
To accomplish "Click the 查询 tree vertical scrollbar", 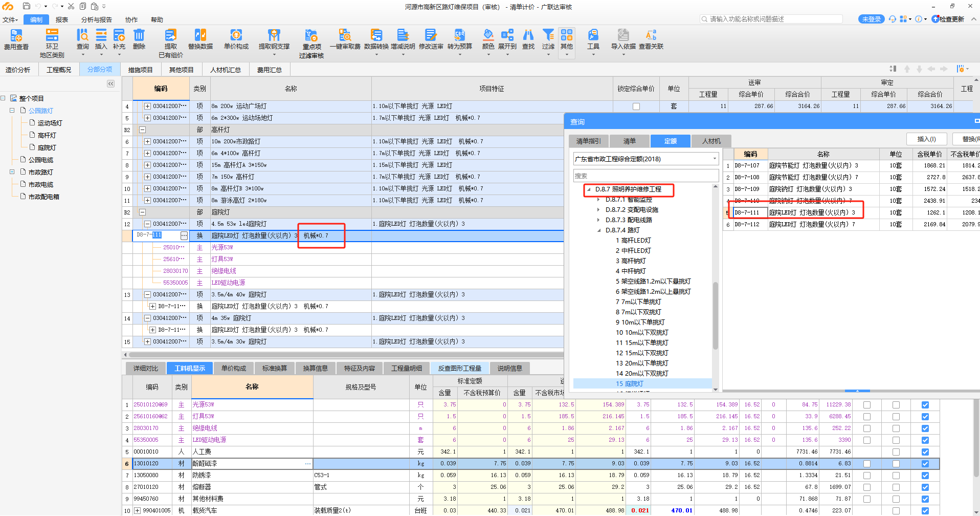I will point(715,316).
